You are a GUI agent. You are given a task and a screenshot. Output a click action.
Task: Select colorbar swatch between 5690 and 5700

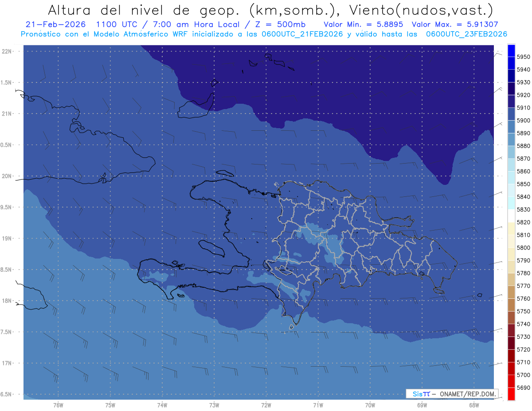511,381
